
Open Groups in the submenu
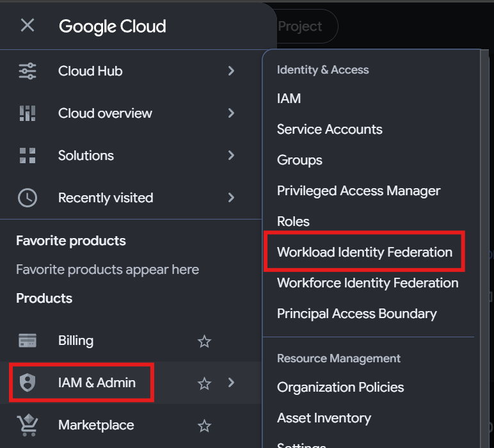[x=299, y=160]
